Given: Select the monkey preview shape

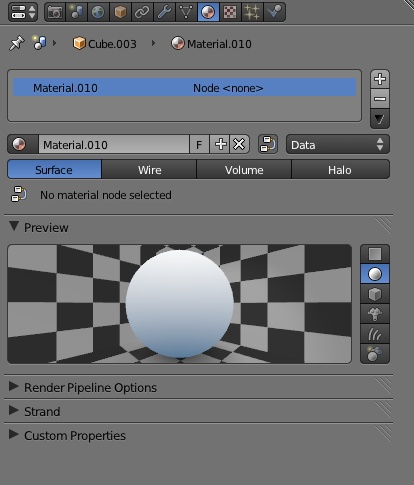Looking at the screenshot, I should [x=375, y=314].
